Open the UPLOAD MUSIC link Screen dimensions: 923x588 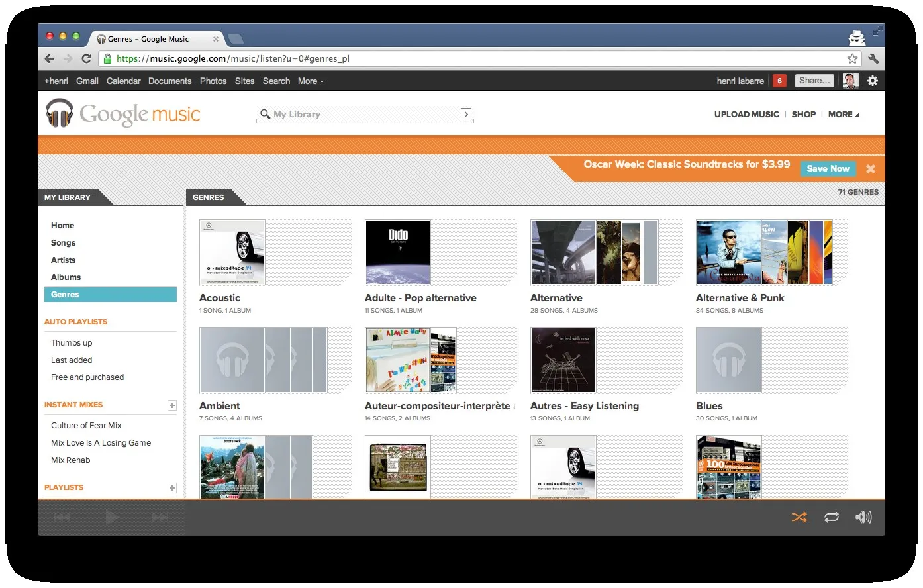tap(747, 115)
